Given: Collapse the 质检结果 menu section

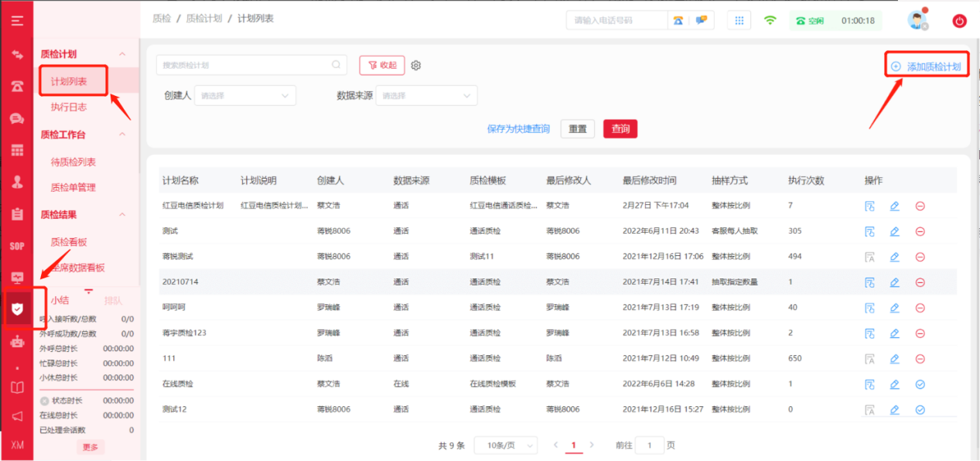Looking at the screenshot, I should pyautogui.click(x=122, y=215).
